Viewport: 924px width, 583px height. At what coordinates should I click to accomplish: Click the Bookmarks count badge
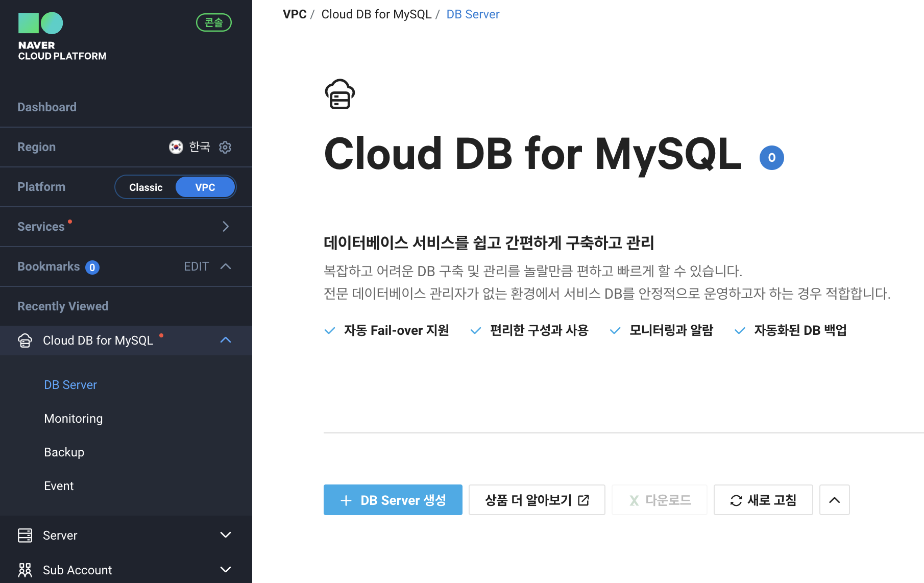click(92, 268)
